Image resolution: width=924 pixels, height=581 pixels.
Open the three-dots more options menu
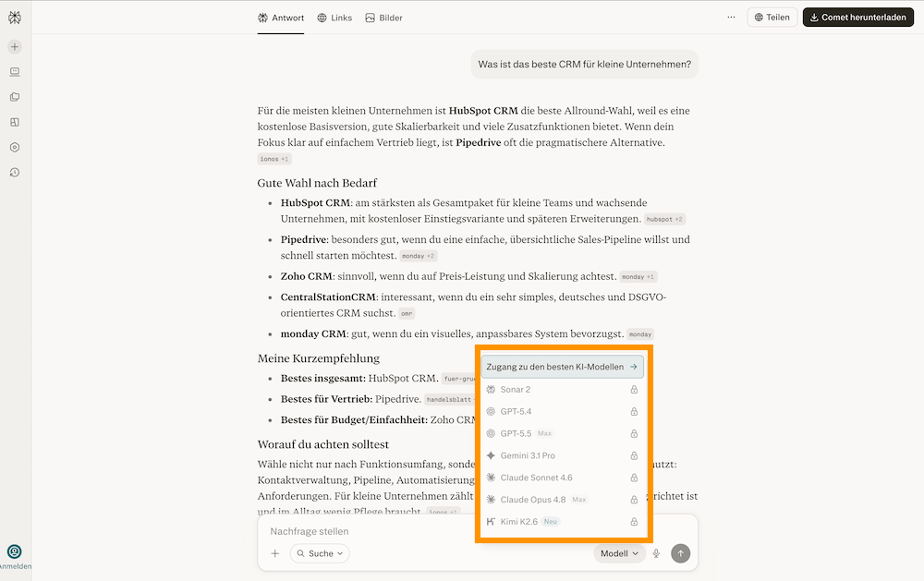point(731,17)
